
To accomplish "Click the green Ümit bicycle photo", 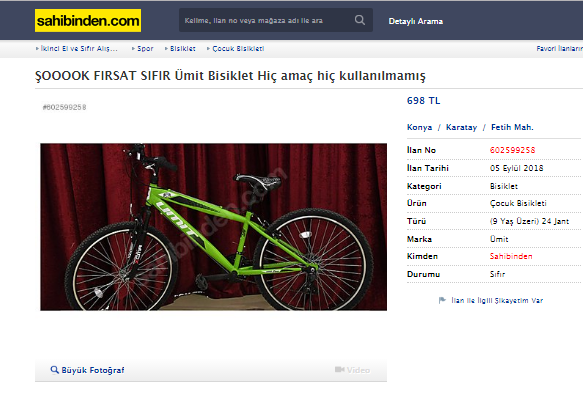I will 213,227.
